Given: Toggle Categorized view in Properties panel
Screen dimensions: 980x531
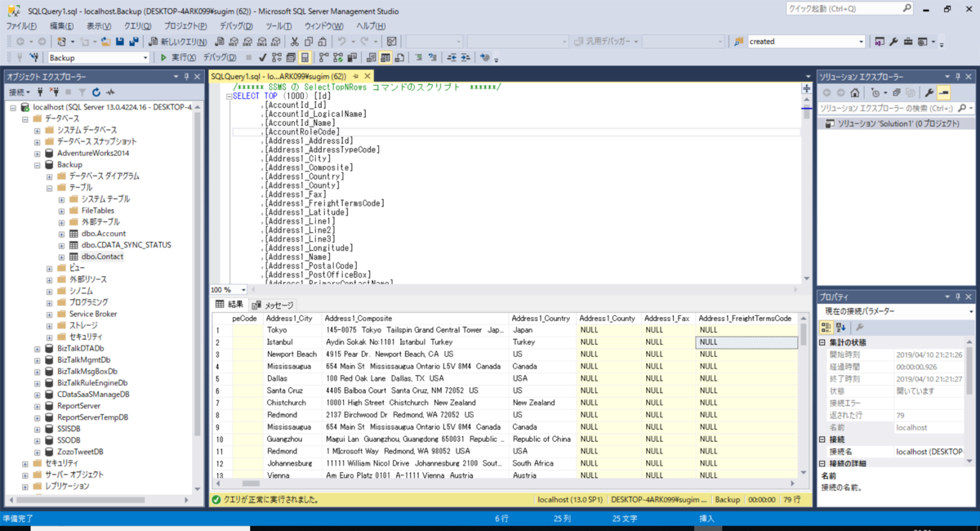Looking at the screenshot, I should pos(826,327).
